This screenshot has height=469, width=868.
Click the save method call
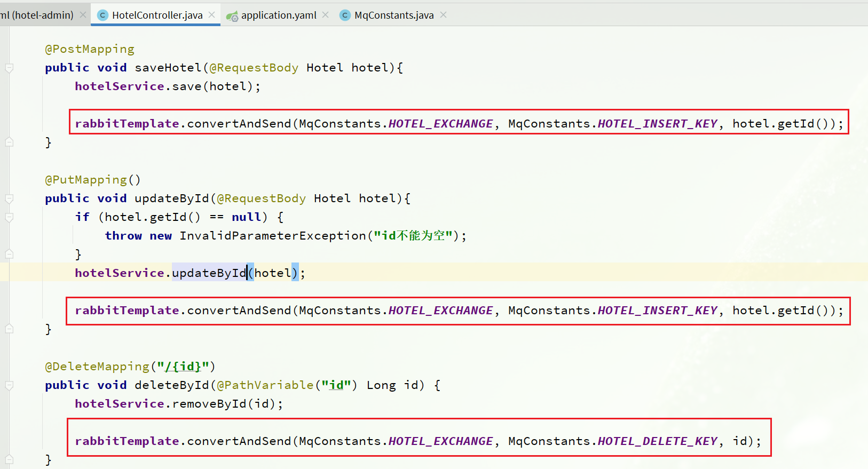tap(187, 86)
